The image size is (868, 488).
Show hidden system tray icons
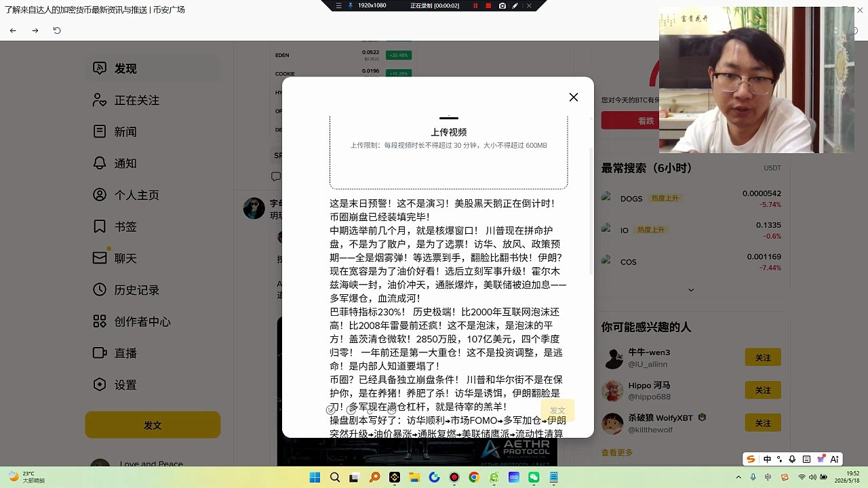point(738,477)
